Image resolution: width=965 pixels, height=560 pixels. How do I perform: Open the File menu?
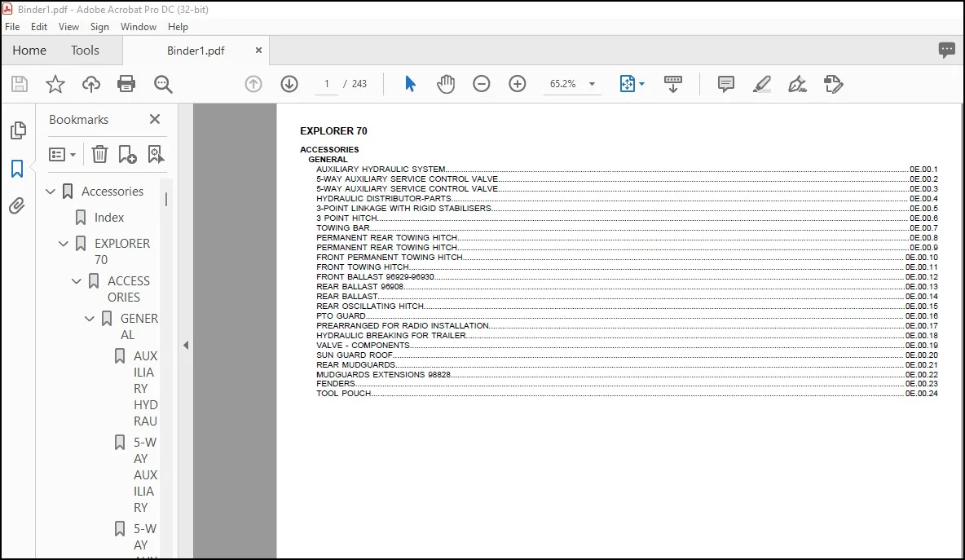12,26
